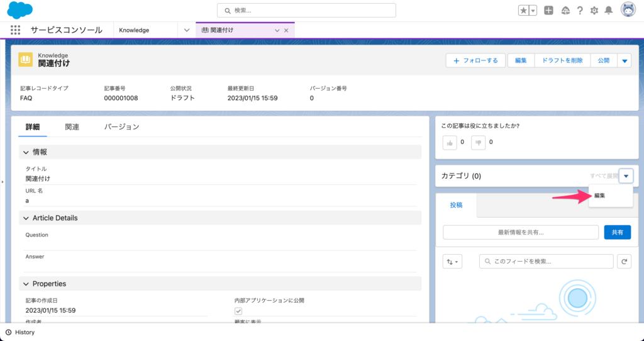Screen dimensions: 644x341
Task: Select 編集 in the category dropdown menu
Action: (600, 196)
